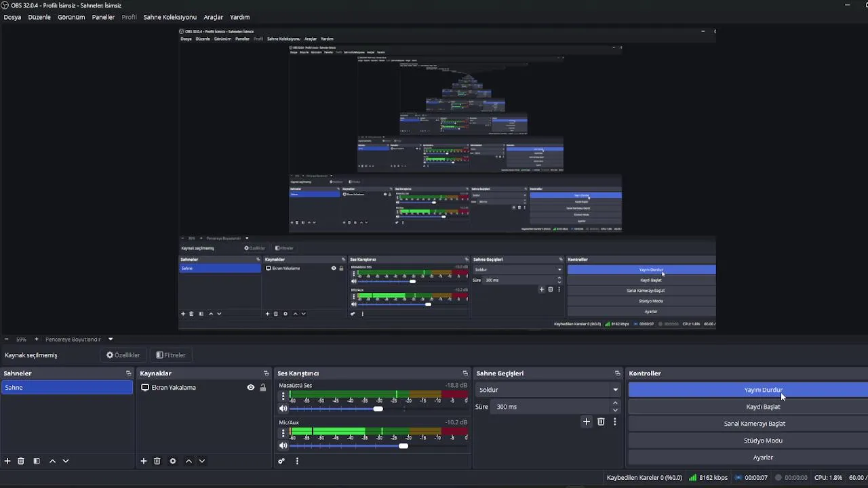Move the scene down in the Sahneler list

click(x=66, y=461)
